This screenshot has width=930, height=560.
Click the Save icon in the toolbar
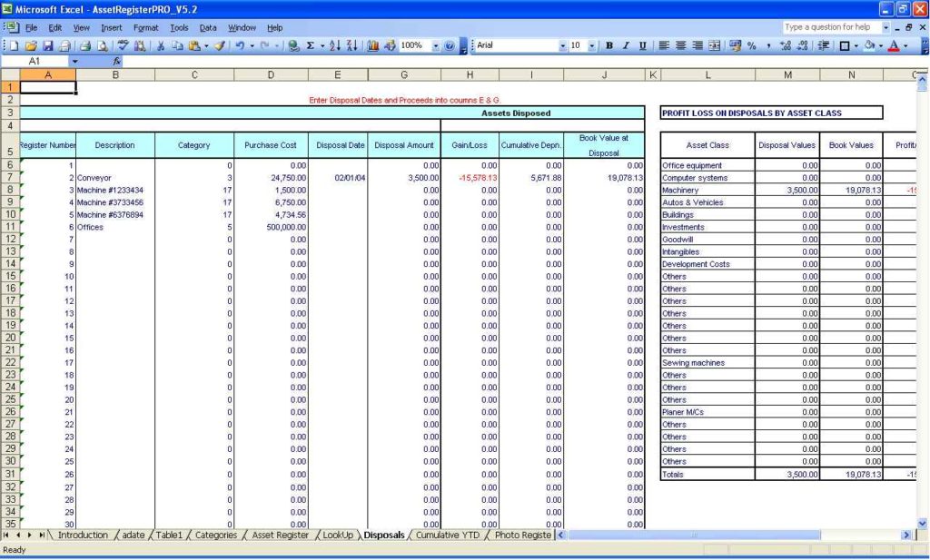pos(48,45)
